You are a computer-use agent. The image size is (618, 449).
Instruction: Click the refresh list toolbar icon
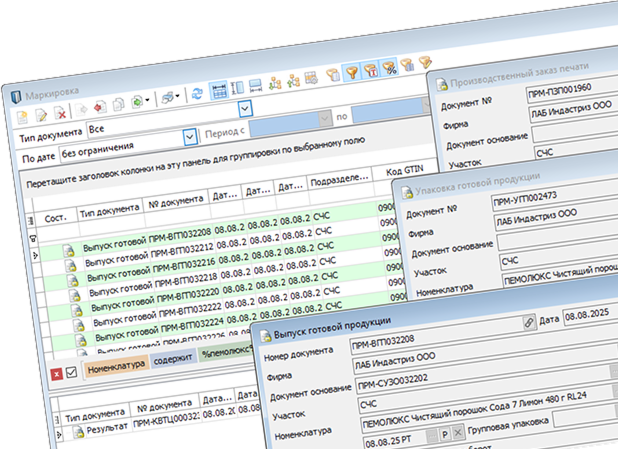tap(196, 92)
